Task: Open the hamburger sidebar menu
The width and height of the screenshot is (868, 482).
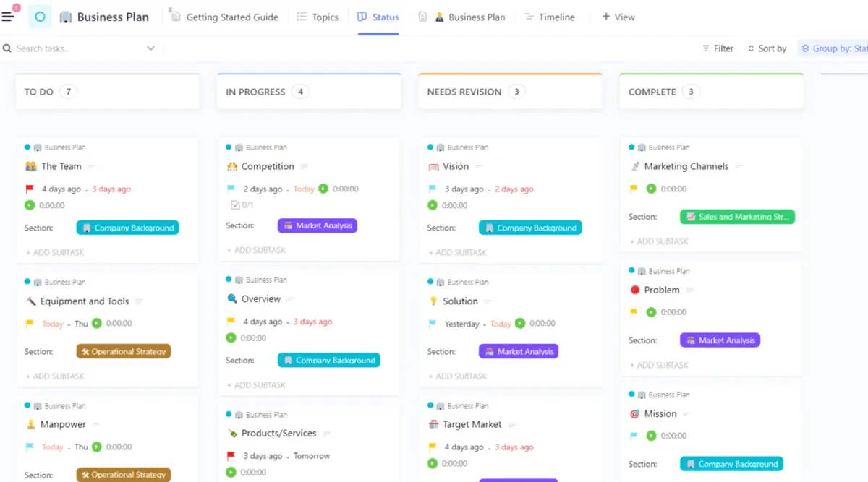Action: (8, 17)
